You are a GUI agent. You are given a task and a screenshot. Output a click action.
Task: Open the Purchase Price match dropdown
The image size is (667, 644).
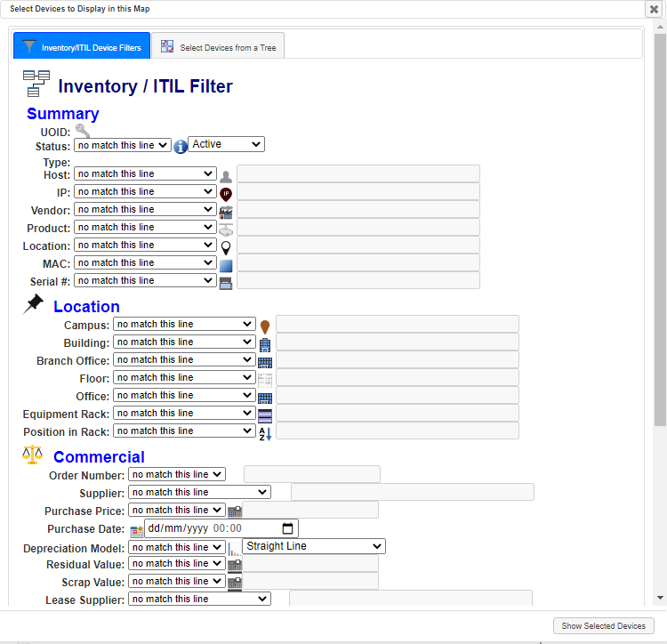pyautogui.click(x=177, y=510)
